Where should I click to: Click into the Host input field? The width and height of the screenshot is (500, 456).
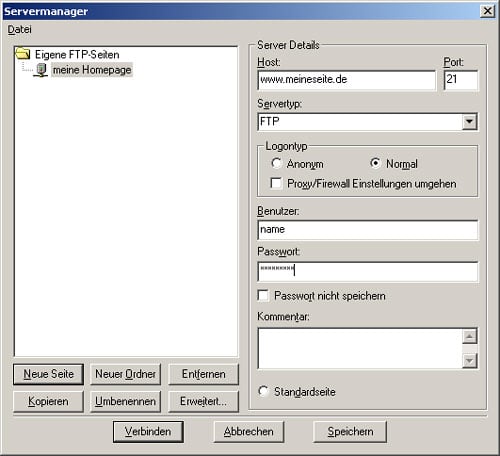(x=346, y=80)
